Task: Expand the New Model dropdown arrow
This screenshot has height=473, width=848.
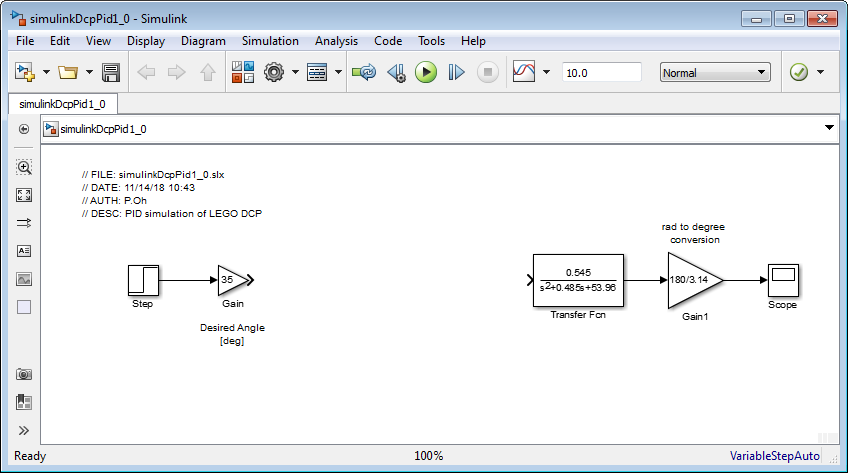Action: pyautogui.click(x=47, y=72)
